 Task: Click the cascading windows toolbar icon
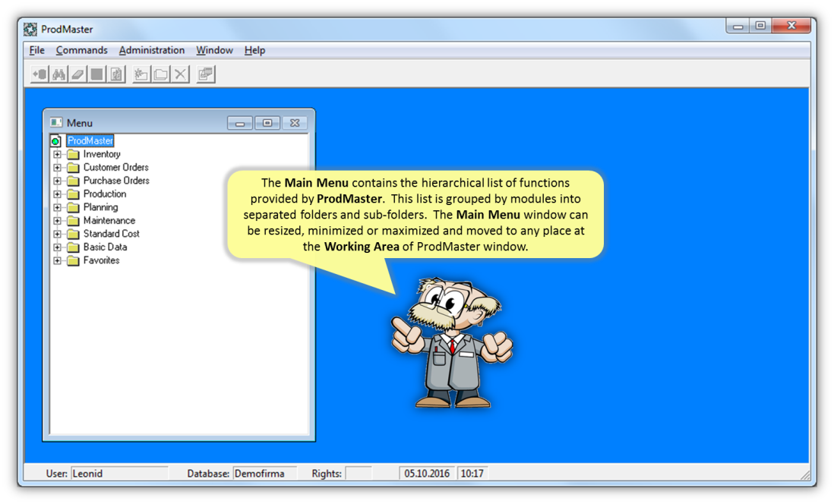[205, 74]
